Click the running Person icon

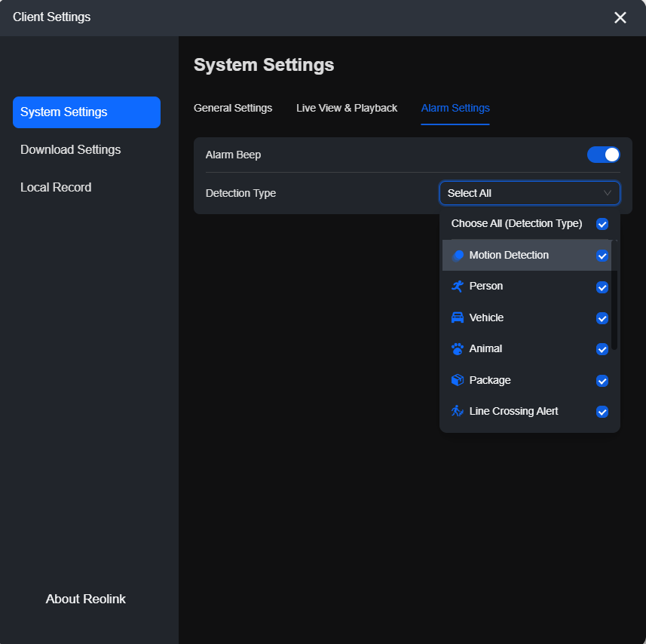(x=458, y=287)
